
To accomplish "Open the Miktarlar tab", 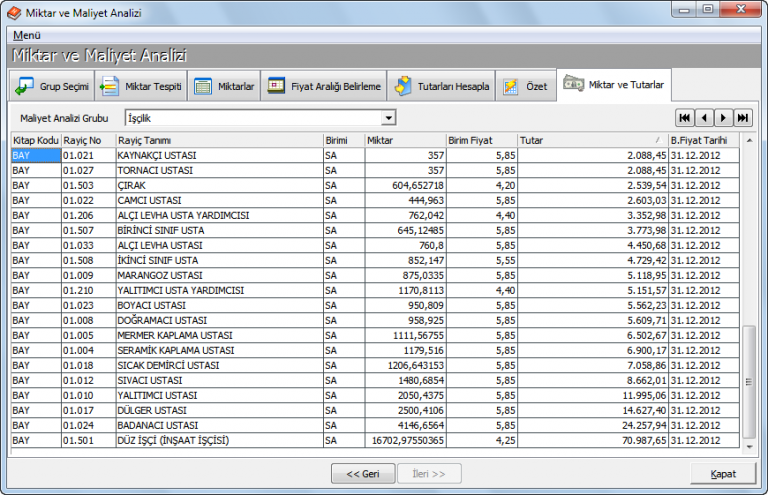I will click(224, 87).
